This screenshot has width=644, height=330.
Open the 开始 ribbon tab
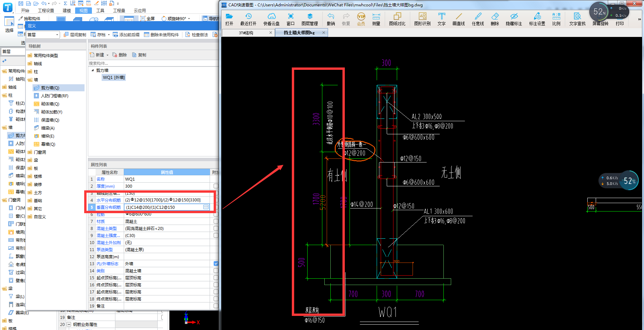point(25,11)
